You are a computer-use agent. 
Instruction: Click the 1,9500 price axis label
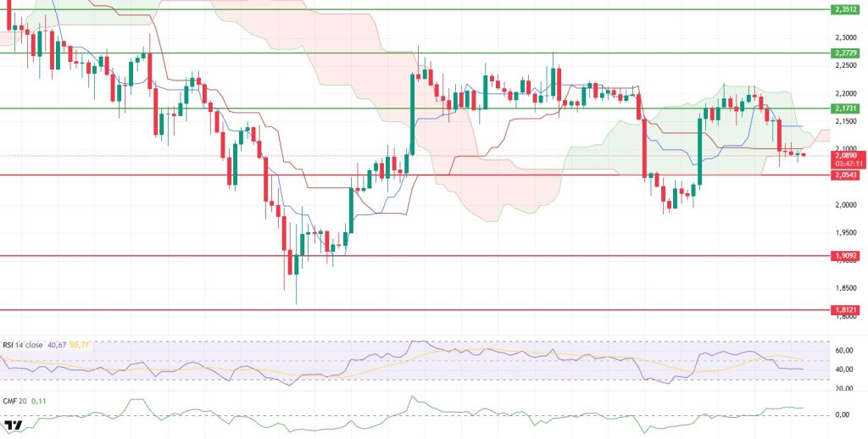[843, 233]
